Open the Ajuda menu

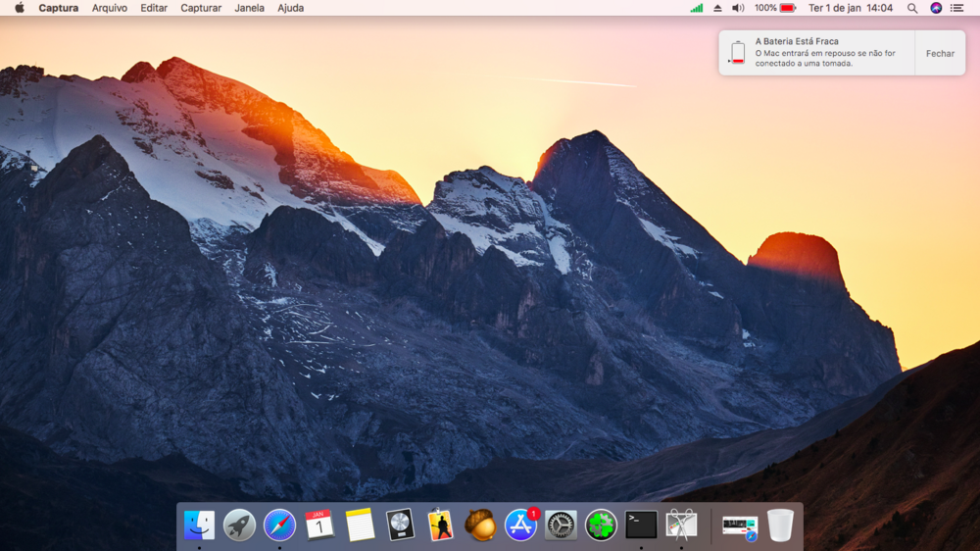click(x=290, y=8)
